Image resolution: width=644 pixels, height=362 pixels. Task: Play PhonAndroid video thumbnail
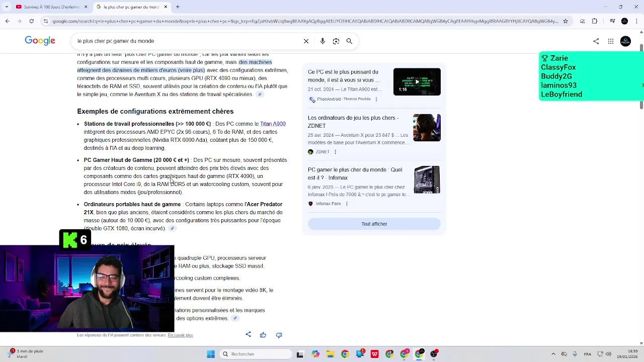pos(417,82)
